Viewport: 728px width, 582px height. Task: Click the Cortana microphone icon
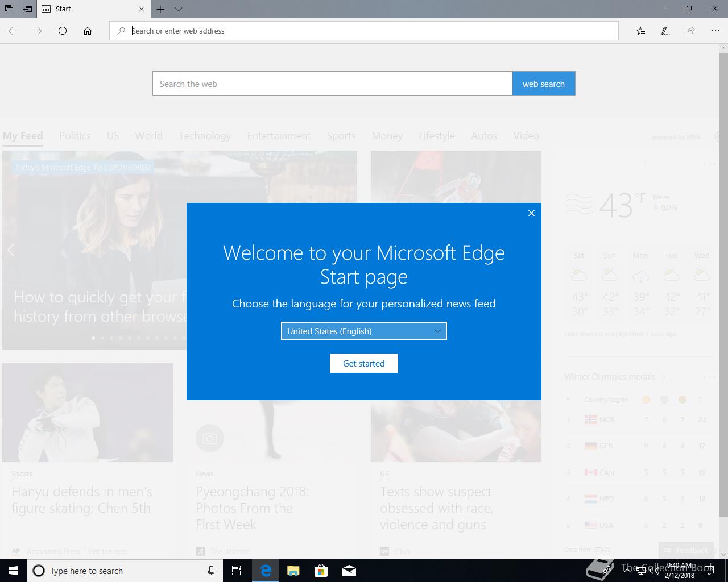point(211,571)
